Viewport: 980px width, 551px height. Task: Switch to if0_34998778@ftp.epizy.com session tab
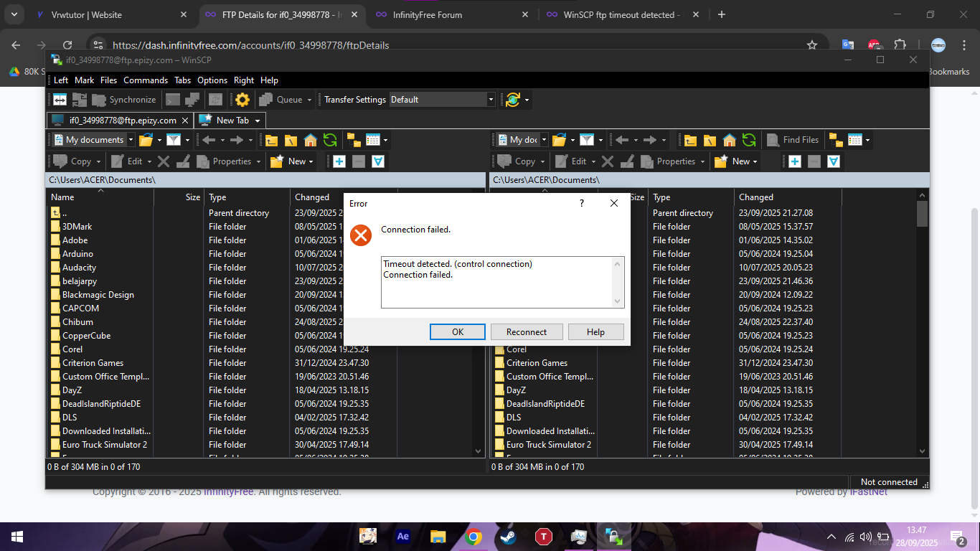pos(121,121)
